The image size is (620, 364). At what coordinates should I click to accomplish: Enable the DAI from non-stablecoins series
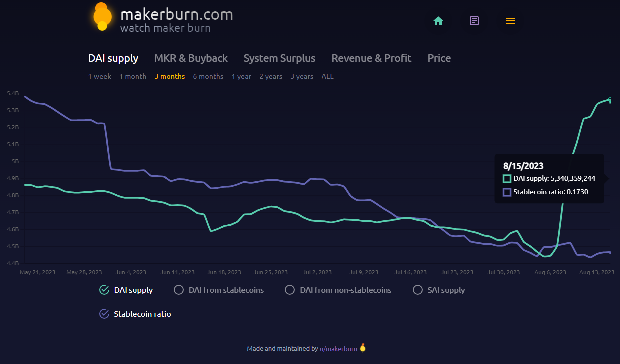[x=289, y=290]
